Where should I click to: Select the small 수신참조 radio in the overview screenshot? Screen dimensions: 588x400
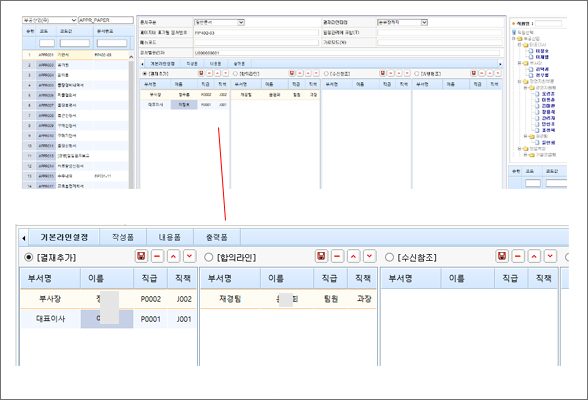pyautogui.click(x=326, y=74)
